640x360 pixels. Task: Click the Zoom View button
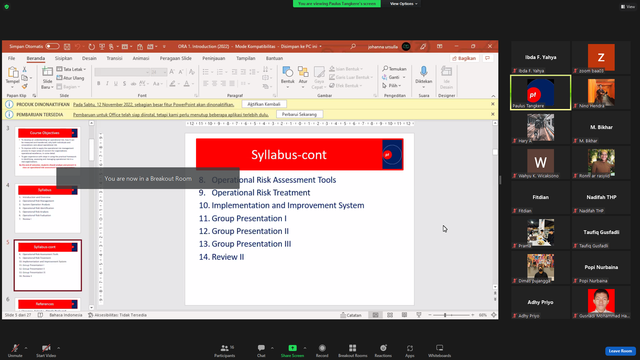coord(628,7)
